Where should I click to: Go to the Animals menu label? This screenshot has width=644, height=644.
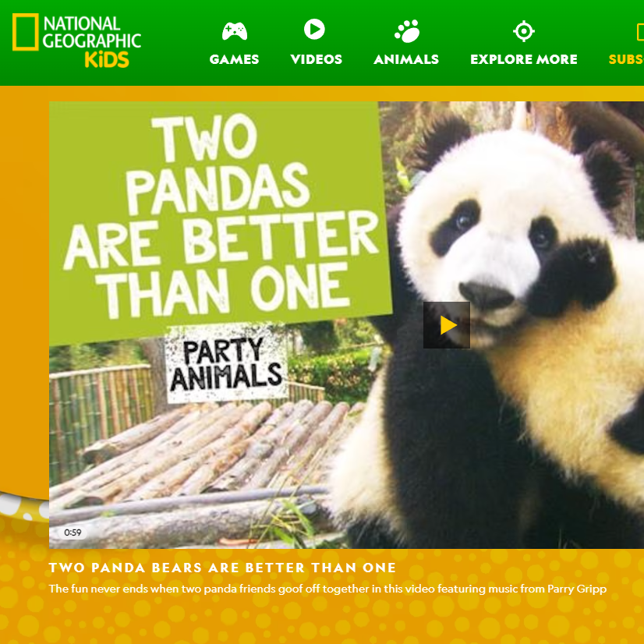click(x=406, y=59)
